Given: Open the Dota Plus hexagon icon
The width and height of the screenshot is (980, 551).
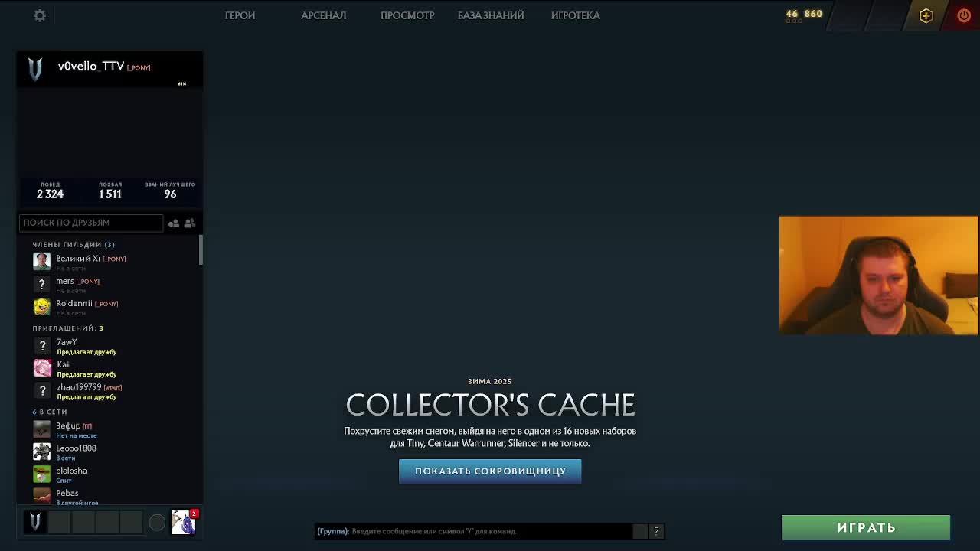Looking at the screenshot, I should click(x=926, y=15).
